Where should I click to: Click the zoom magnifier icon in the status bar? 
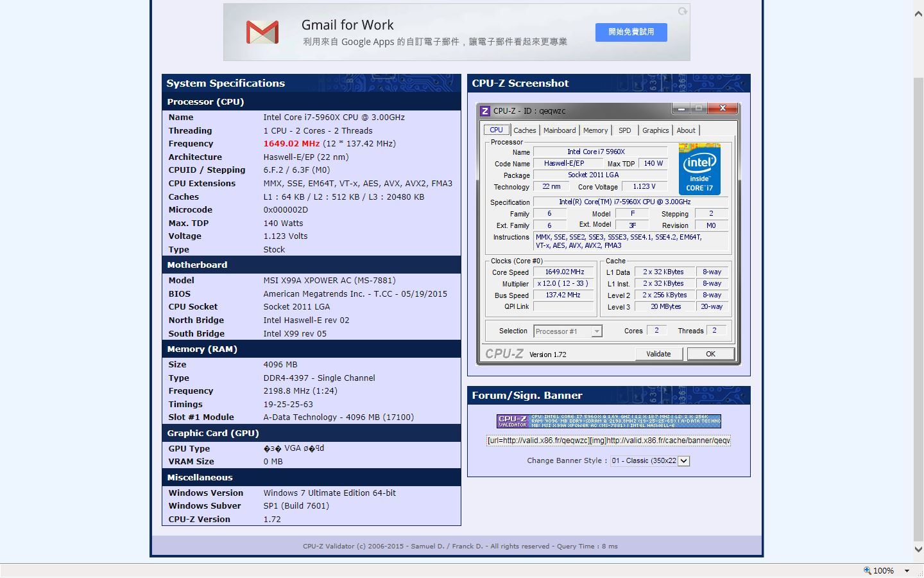click(868, 570)
